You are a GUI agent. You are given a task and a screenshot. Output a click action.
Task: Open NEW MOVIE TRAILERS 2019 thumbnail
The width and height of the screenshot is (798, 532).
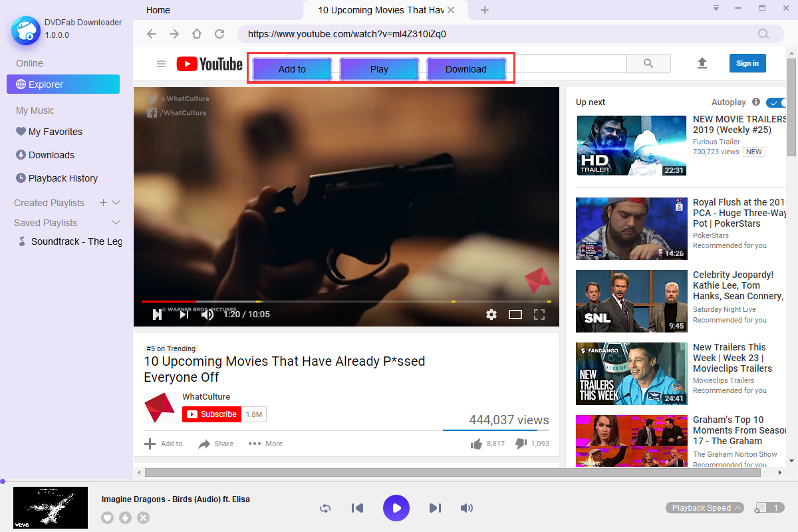(631, 146)
